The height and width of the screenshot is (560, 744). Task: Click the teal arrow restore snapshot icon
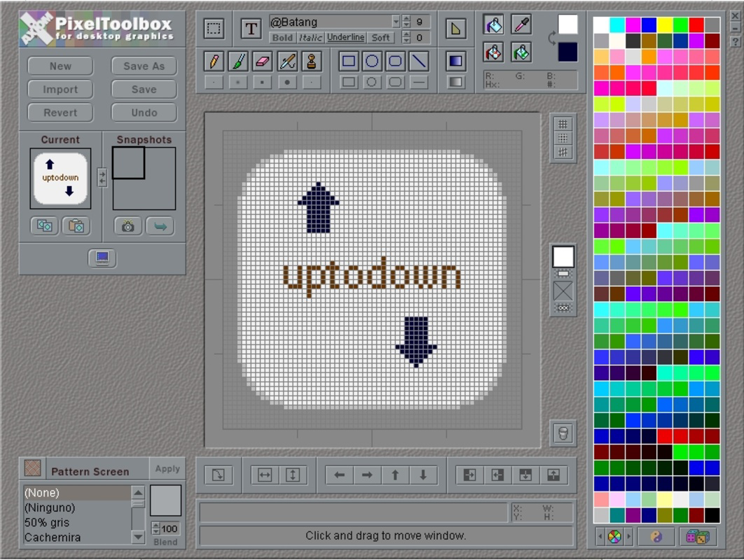(160, 226)
